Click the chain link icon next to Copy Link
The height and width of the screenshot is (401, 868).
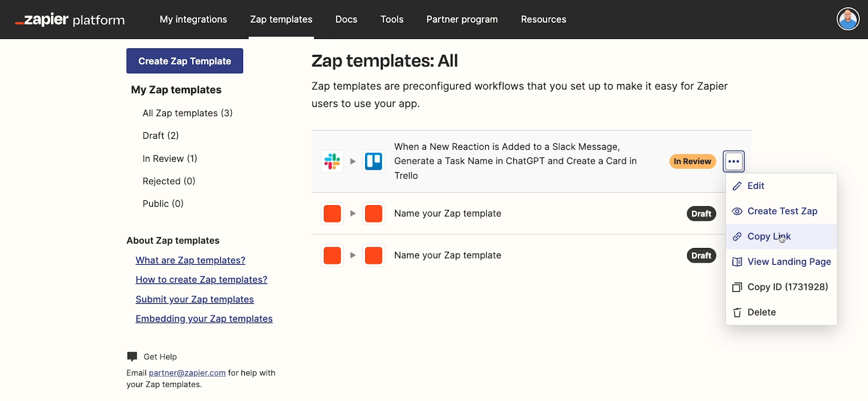click(x=737, y=237)
